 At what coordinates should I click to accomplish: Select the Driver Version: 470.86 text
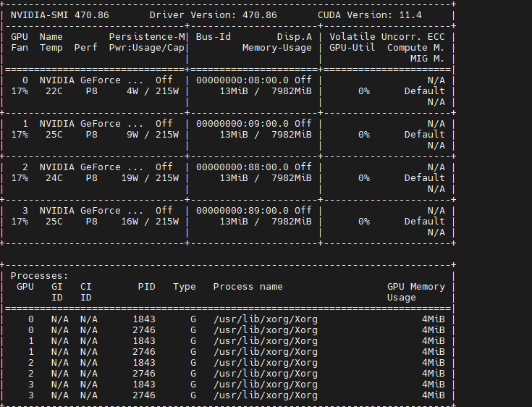[x=213, y=15]
